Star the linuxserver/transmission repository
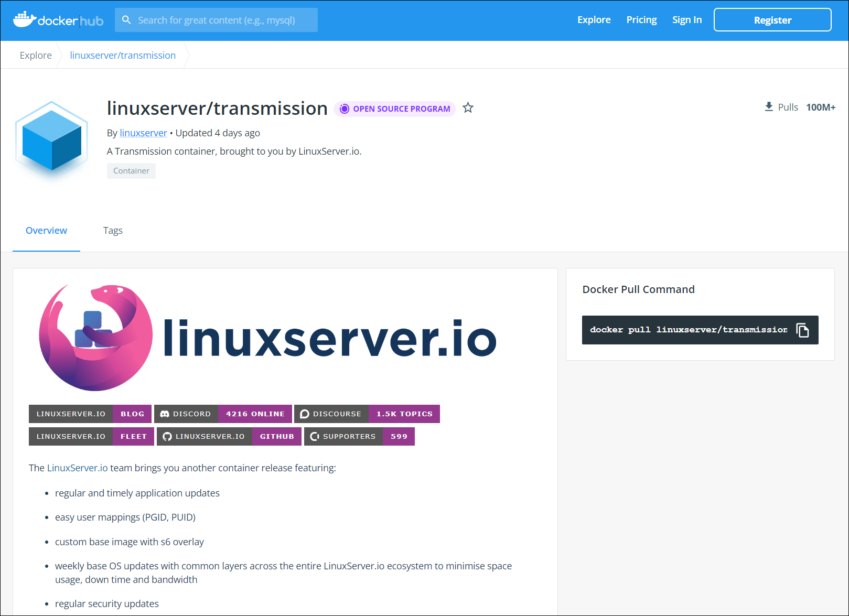This screenshot has width=849, height=616. pyautogui.click(x=468, y=108)
